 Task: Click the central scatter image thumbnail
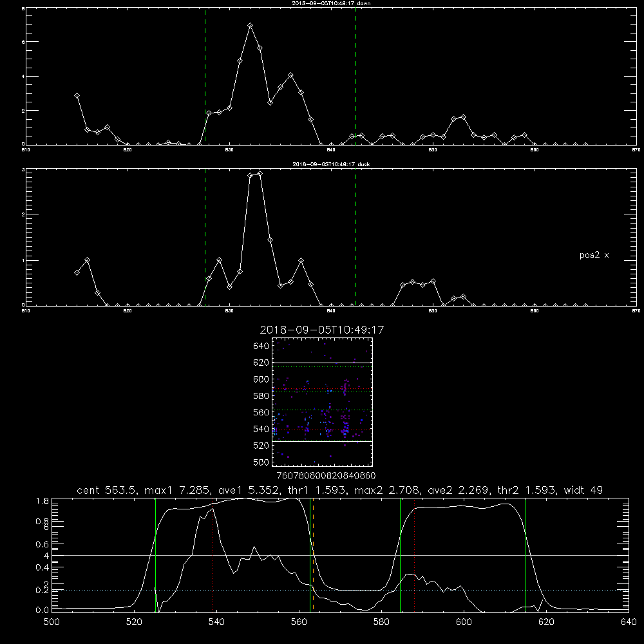point(322,402)
